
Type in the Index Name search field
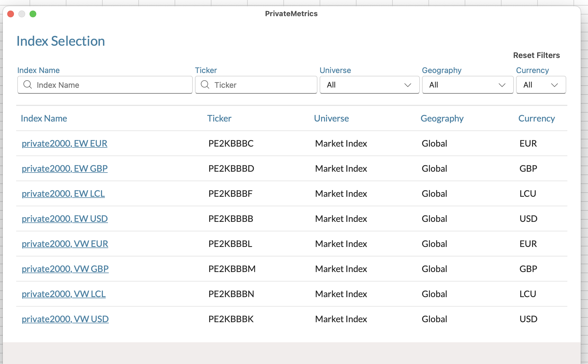[x=112, y=85]
